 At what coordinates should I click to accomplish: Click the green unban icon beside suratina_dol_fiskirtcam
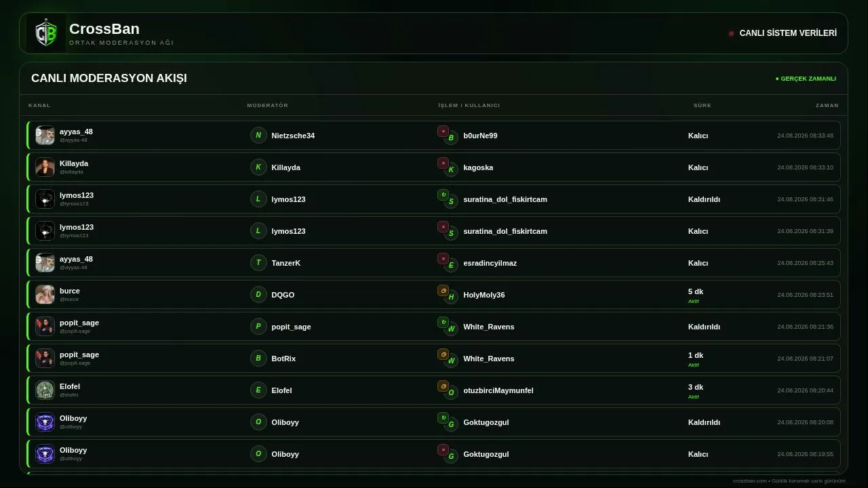click(x=443, y=195)
